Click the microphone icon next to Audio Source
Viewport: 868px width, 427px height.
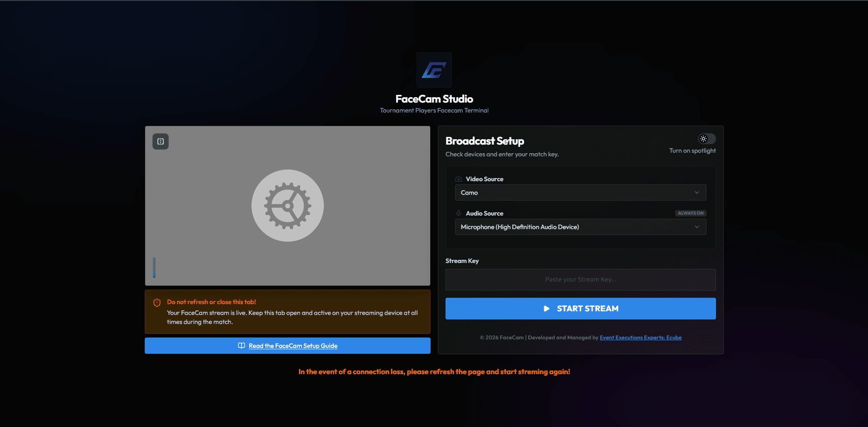click(459, 213)
